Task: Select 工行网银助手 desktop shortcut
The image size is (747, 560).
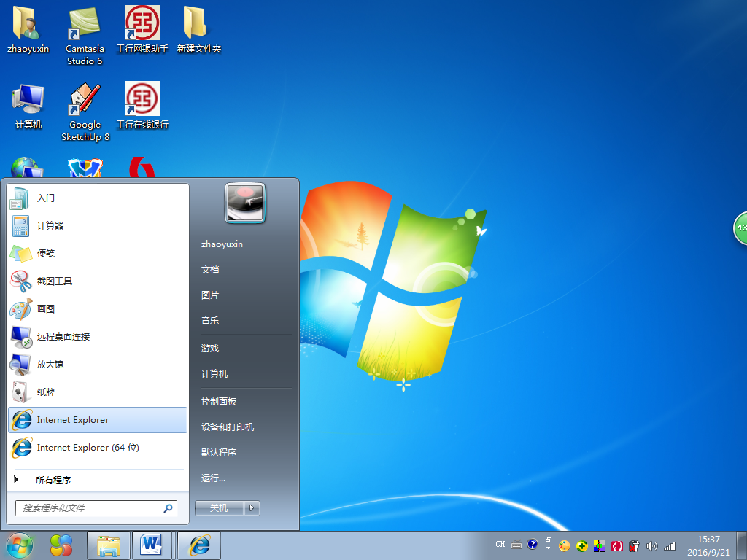Action: tap(142, 29)
